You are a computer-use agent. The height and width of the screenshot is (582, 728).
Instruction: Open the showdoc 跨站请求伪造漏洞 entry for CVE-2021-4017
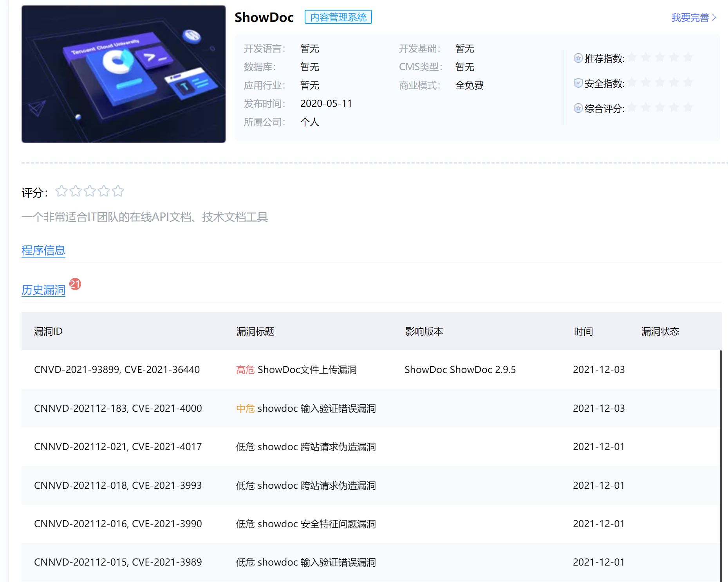pyautogui.click(x=306, y=447)
